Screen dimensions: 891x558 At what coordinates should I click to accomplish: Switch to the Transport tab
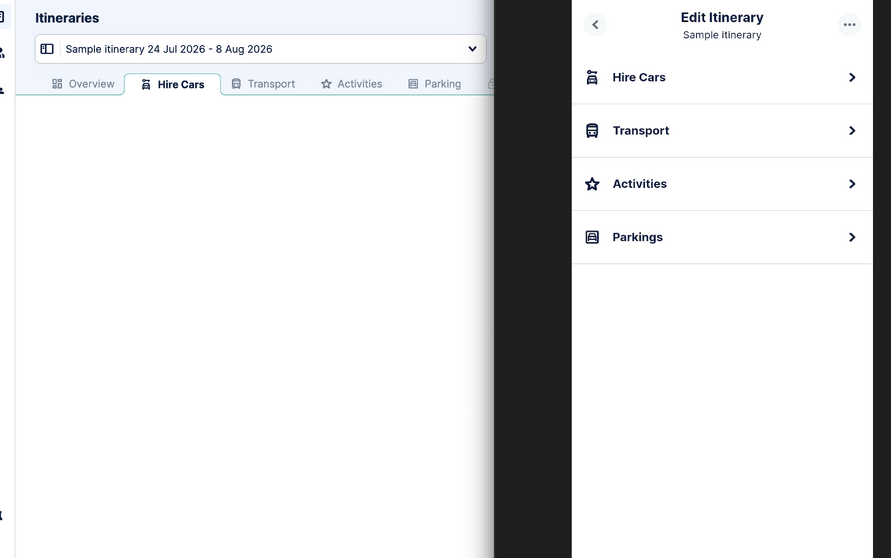click(x=263, y=84)
